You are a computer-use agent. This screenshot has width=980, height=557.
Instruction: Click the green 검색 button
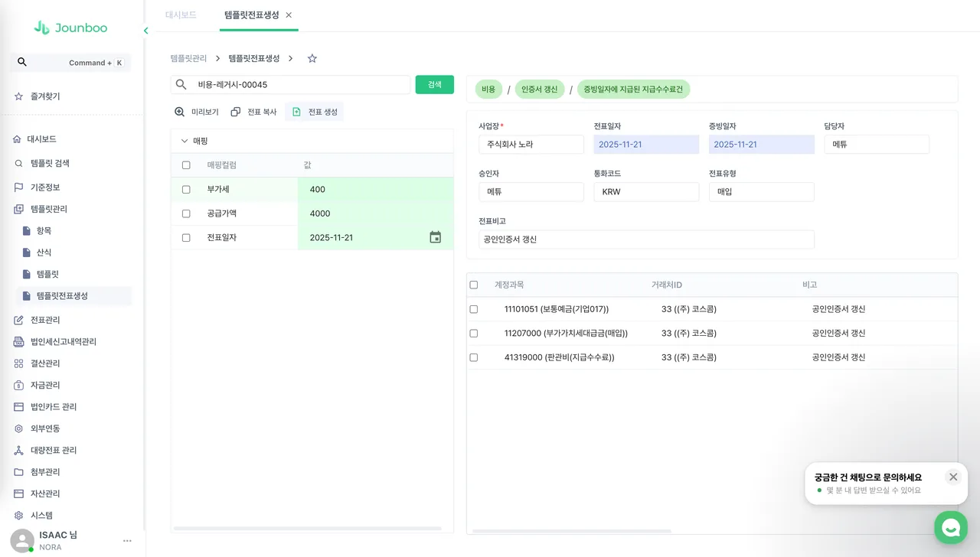[435, 84]
